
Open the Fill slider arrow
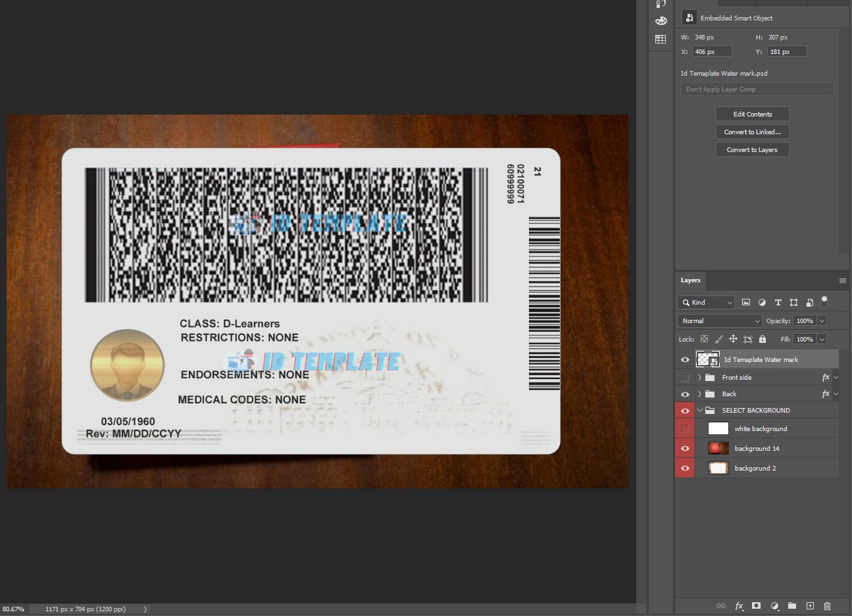click(x=822, y=339)
